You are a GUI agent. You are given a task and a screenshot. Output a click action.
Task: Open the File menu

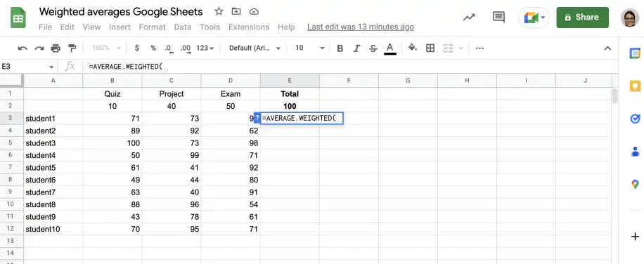pos(45,27)
